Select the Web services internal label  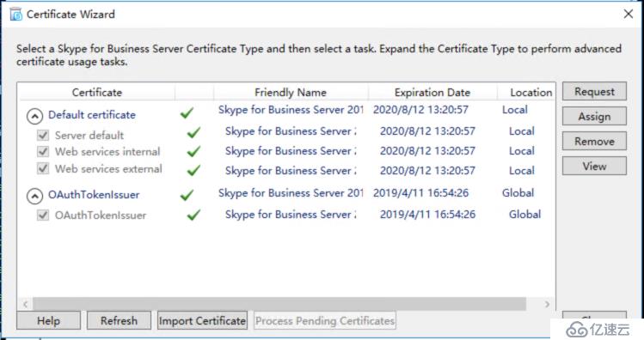pyautogui.click(x=107, y=152)
